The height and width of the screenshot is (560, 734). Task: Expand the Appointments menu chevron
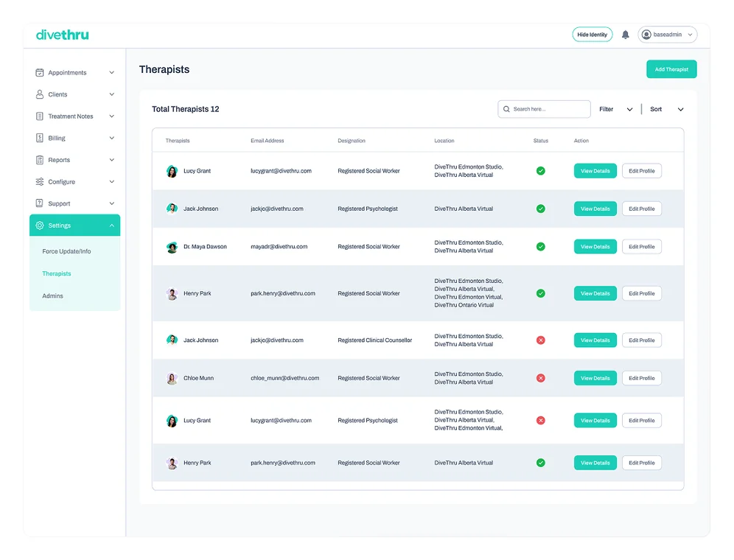(112, 72)
